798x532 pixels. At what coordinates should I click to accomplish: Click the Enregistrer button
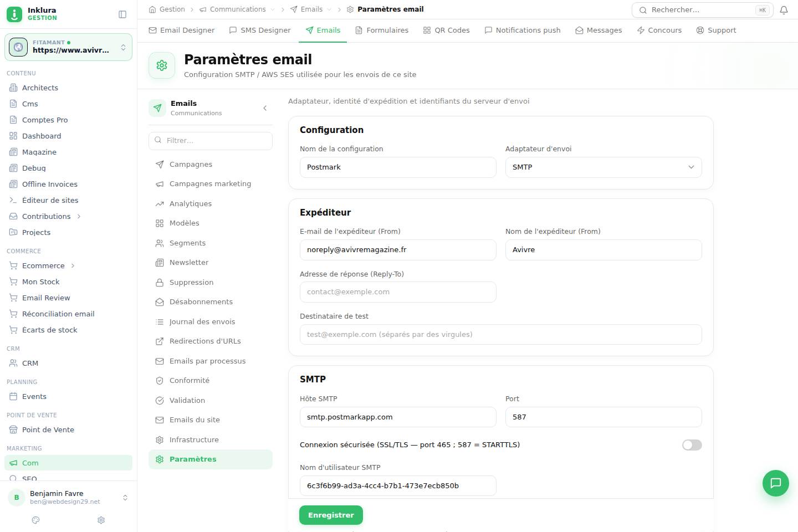pyautogui.click(x=331, y=515)
